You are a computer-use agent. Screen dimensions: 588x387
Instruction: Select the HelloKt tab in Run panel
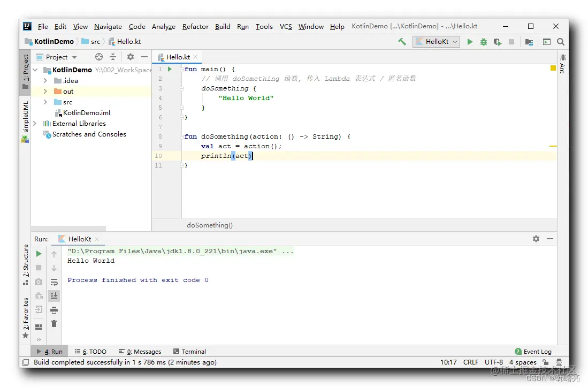[79, 239]
